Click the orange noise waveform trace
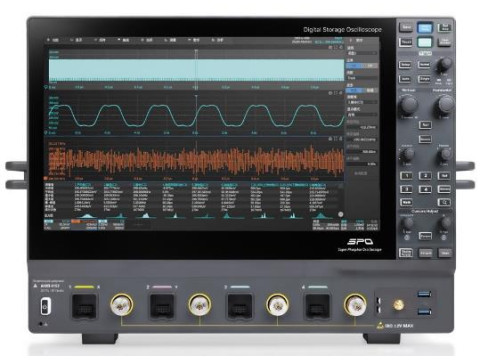The width and height of the screenshot is (480, 360). [197, 160]
